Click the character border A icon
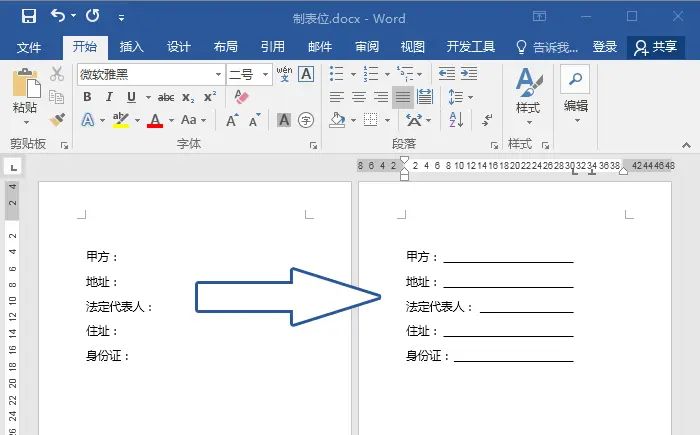Viewport: 700px width, 435px height. click(306, 74)
